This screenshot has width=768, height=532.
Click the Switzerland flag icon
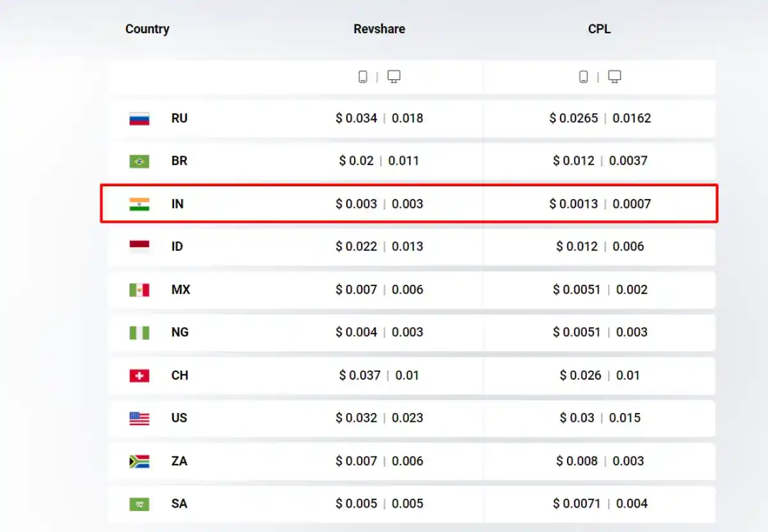(x=139, y=375)
